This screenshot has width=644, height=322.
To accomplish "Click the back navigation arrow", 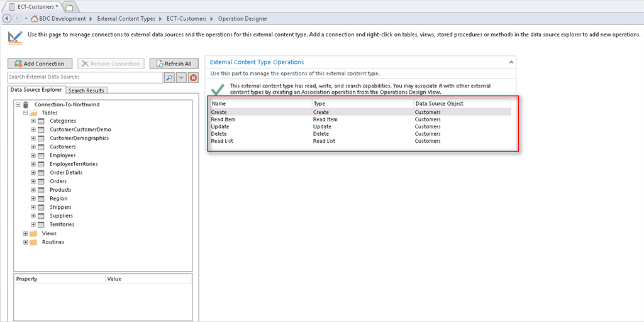I will [x=8, y=18].
